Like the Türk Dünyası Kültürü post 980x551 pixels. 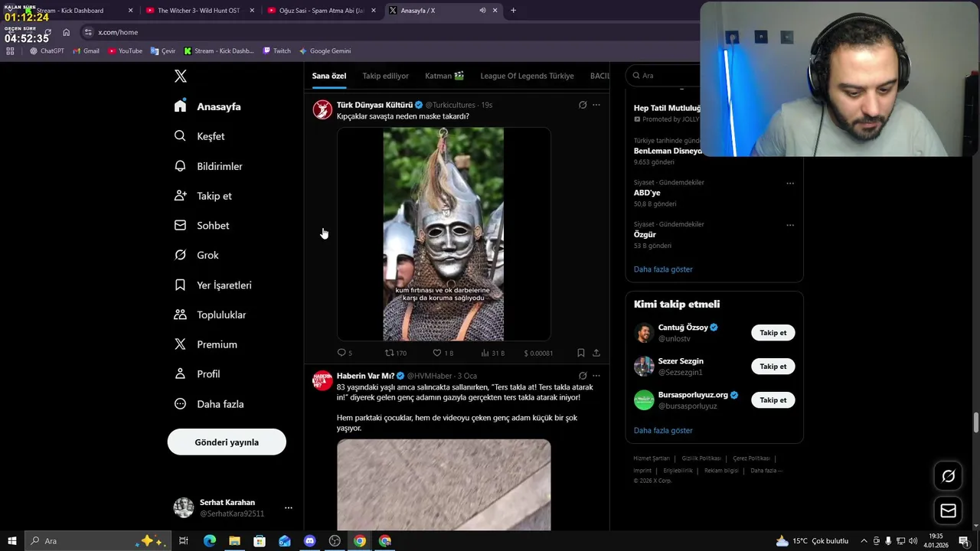(x=443, y=353)
